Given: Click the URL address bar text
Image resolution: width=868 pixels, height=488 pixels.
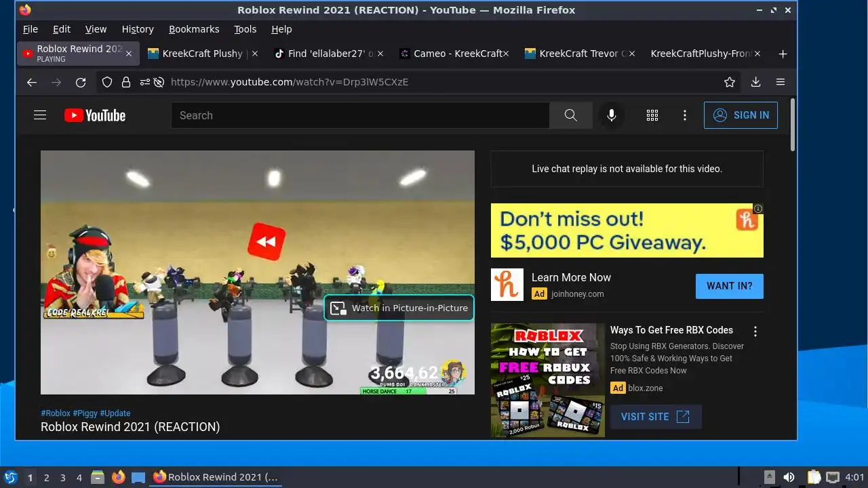Looking at the screenshot, I should (x=290, y=82).
